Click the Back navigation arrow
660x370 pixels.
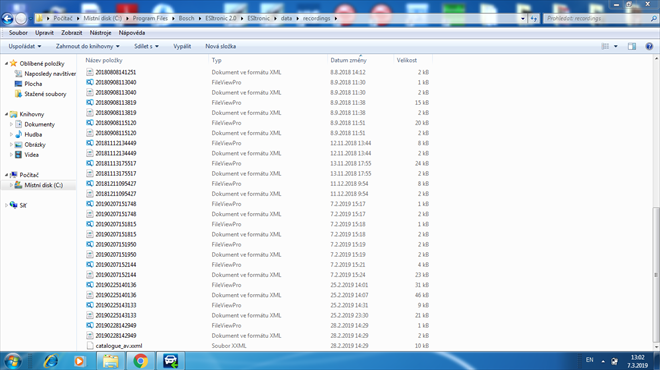click(x=7, y=19)
